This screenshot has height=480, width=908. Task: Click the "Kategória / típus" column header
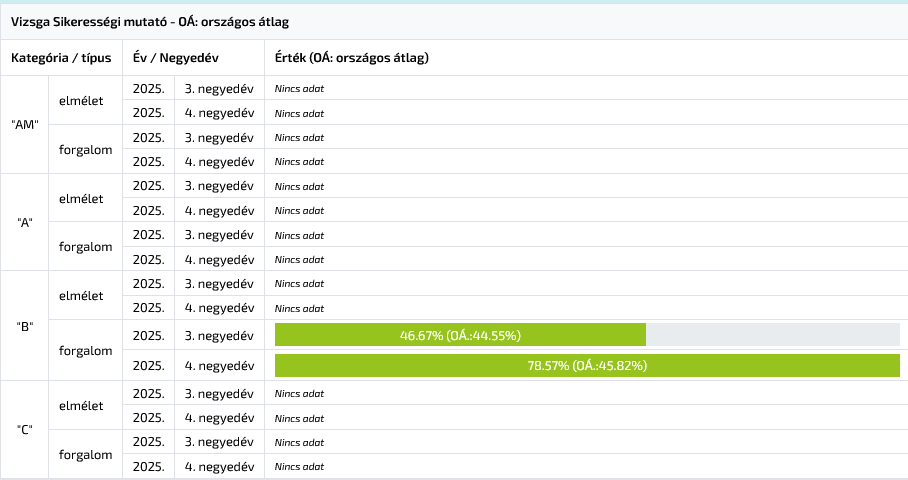point(61,58)
